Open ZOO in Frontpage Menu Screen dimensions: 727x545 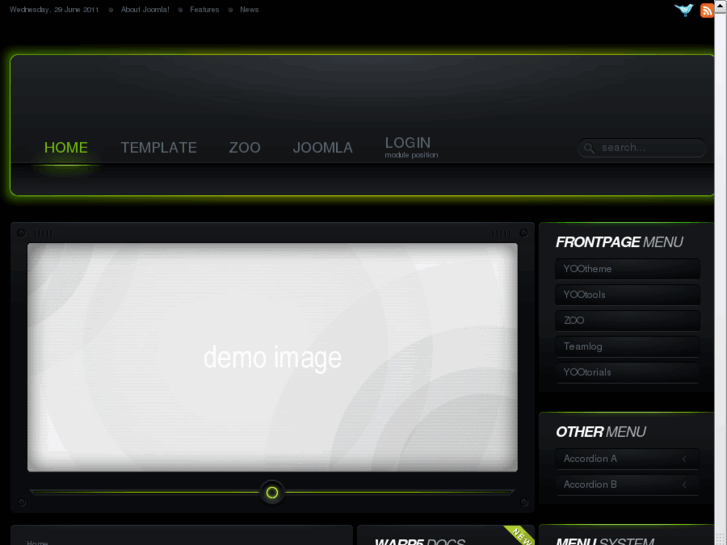(627, 321)
